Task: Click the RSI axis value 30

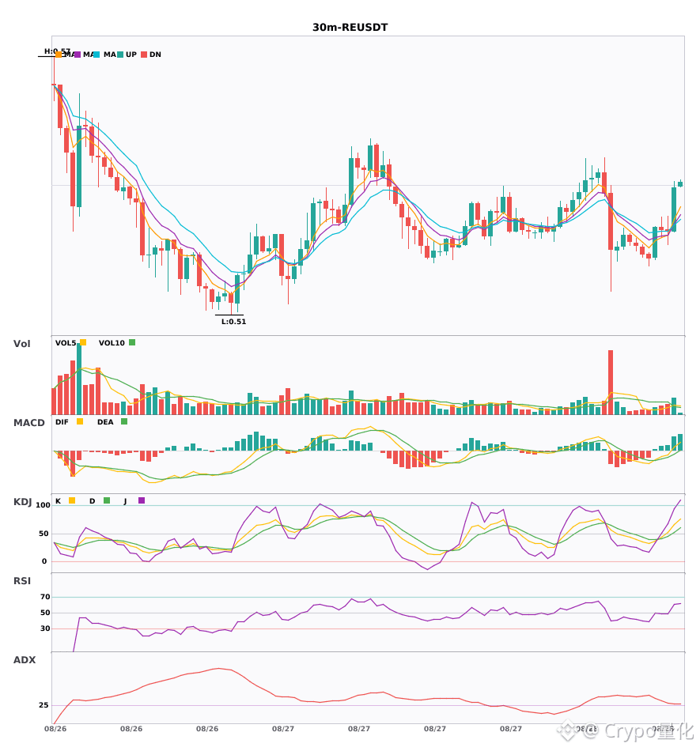Action: [x=45, y=628]
